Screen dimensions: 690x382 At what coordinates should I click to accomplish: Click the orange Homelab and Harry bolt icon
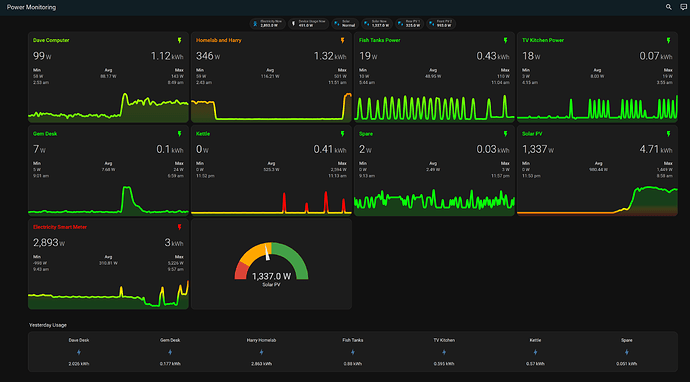pyautogui.click(x=342, y=40)
